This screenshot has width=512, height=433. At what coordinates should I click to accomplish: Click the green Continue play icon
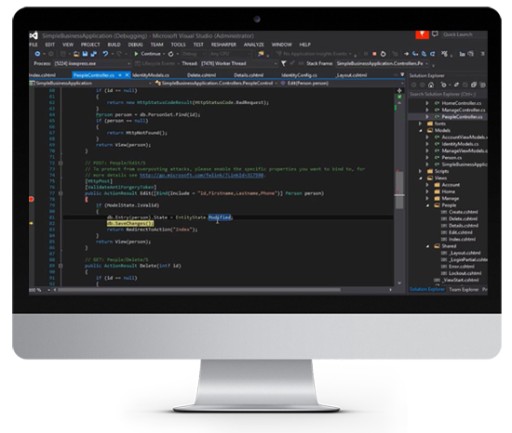(136, 54)
